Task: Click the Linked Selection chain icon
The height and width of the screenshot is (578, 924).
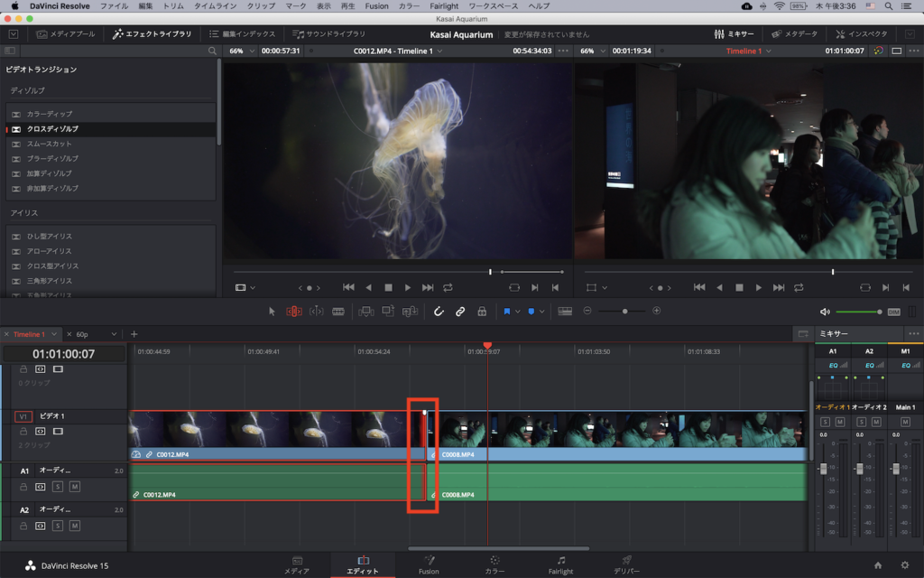Action: click(460, 311)
